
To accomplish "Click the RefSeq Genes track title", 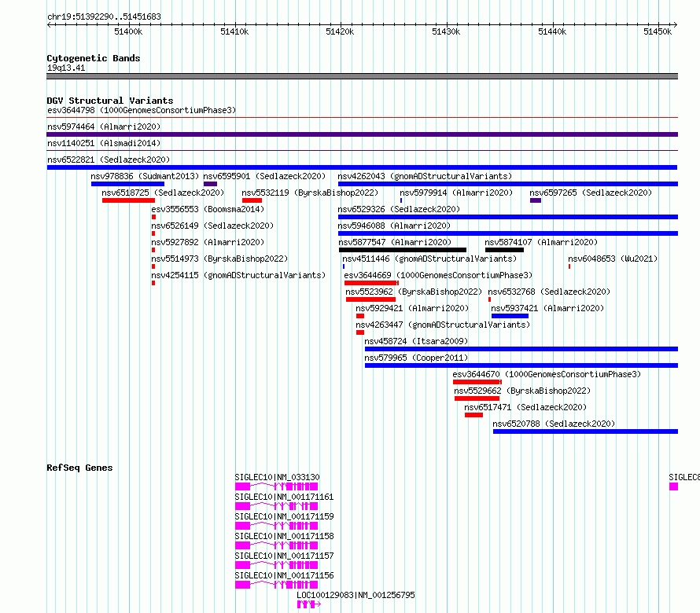I will point(79,468).
